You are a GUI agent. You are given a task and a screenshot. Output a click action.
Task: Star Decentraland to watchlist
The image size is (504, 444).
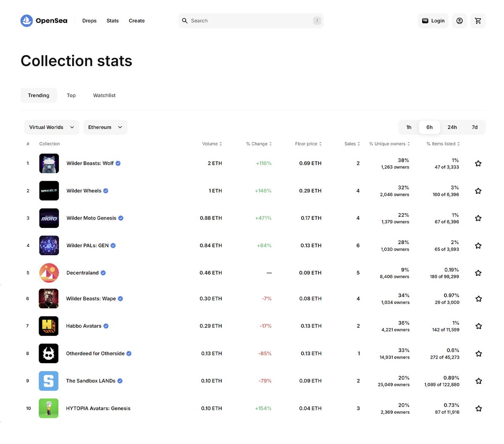pos(478,273)
